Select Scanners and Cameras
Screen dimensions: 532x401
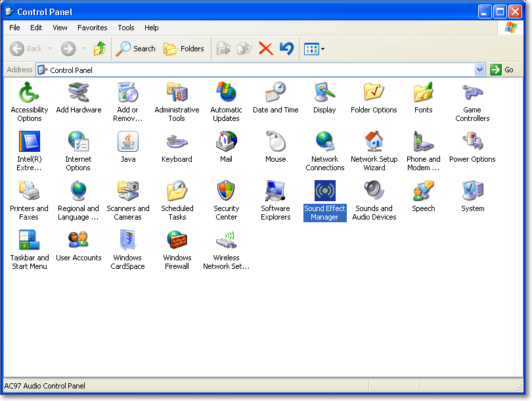pyautogui.click(x=128, y=200)
